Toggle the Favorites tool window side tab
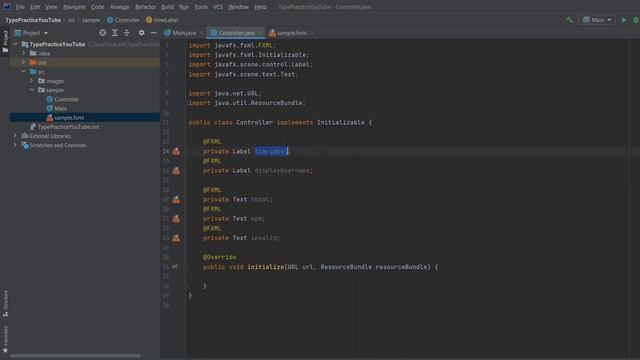The width and height of the screenshot is (640, 360). click(x=5, y=339)
